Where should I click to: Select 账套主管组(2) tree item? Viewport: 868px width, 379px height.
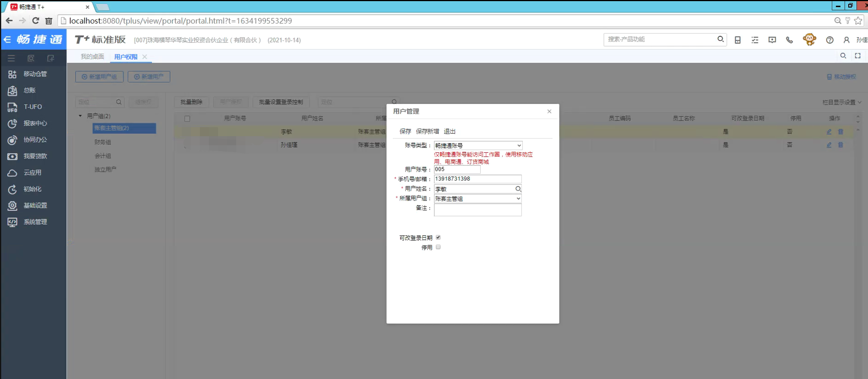124,128
